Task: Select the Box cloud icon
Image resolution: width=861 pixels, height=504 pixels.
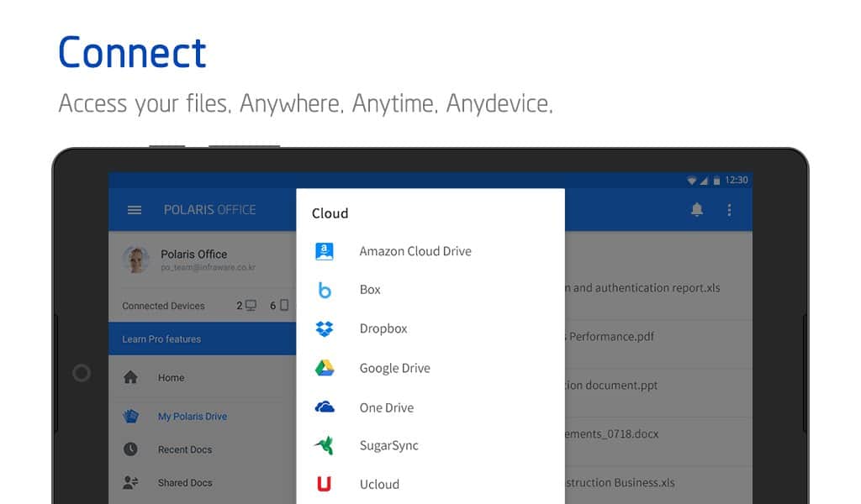Action: (x=325, y=290)
